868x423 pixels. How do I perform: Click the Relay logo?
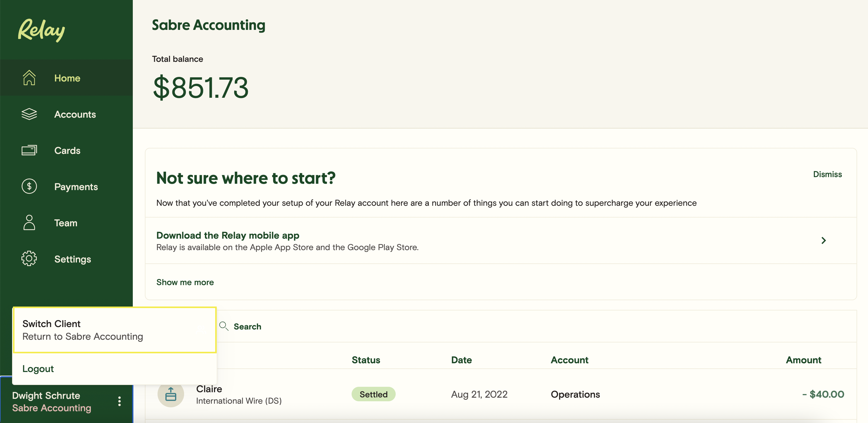coord(41,30)
